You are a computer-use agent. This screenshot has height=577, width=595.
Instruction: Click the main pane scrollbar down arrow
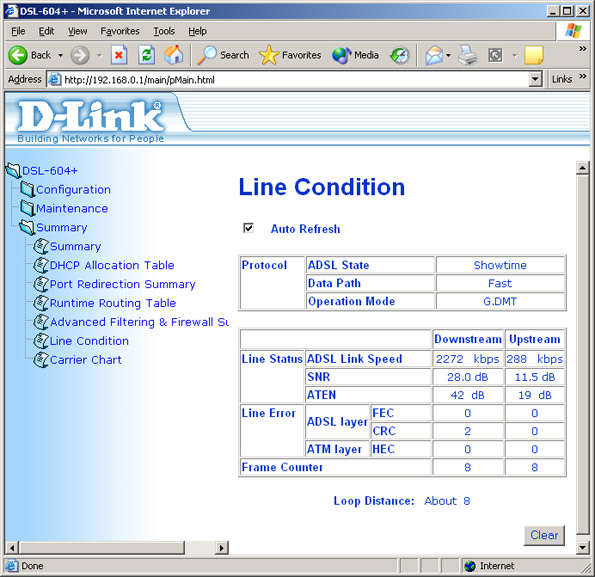(x=582, y=547)
